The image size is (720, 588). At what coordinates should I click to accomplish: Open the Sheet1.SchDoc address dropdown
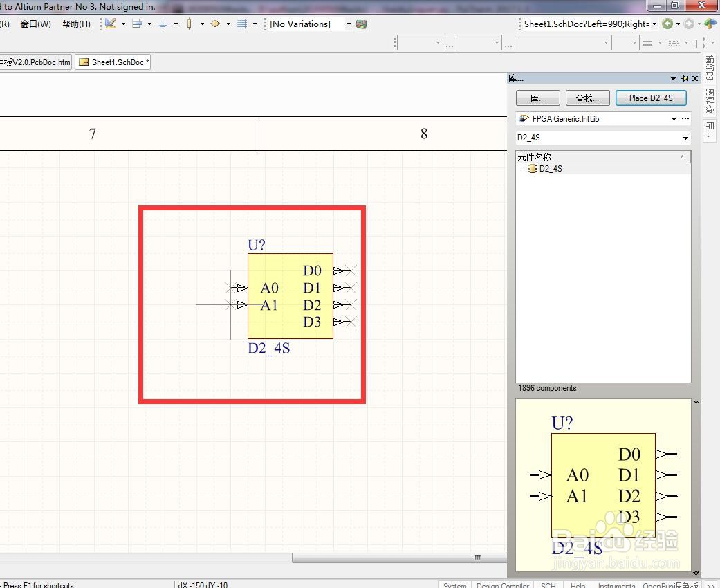coord(654,24)
